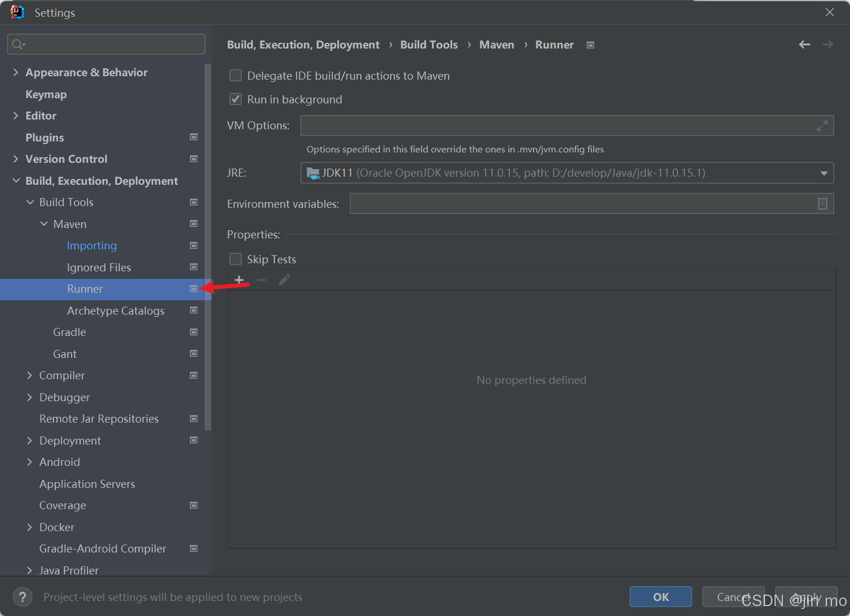Viewport: 850px width, 616px height.
Task: Click the project icon next to Deployment
Action: pos(194,440)
